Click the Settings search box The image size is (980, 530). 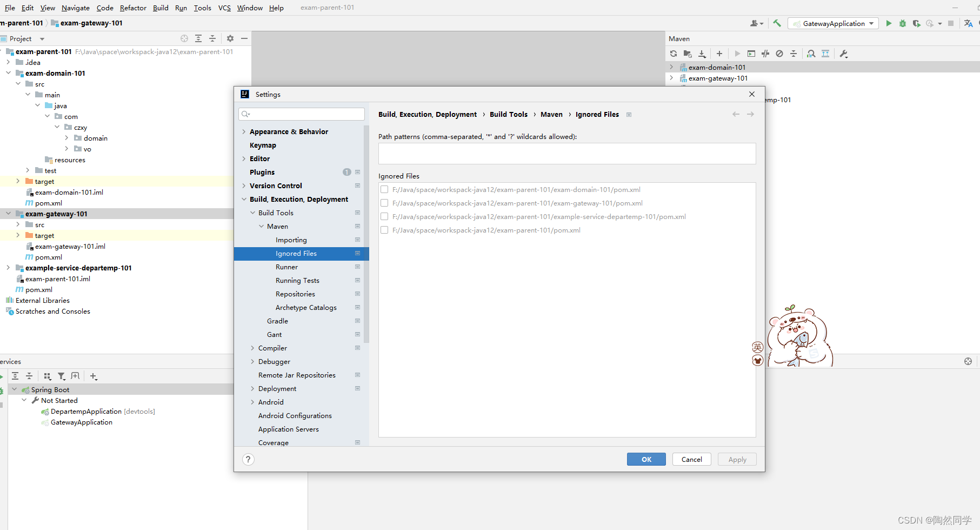(x=302, y=114)
